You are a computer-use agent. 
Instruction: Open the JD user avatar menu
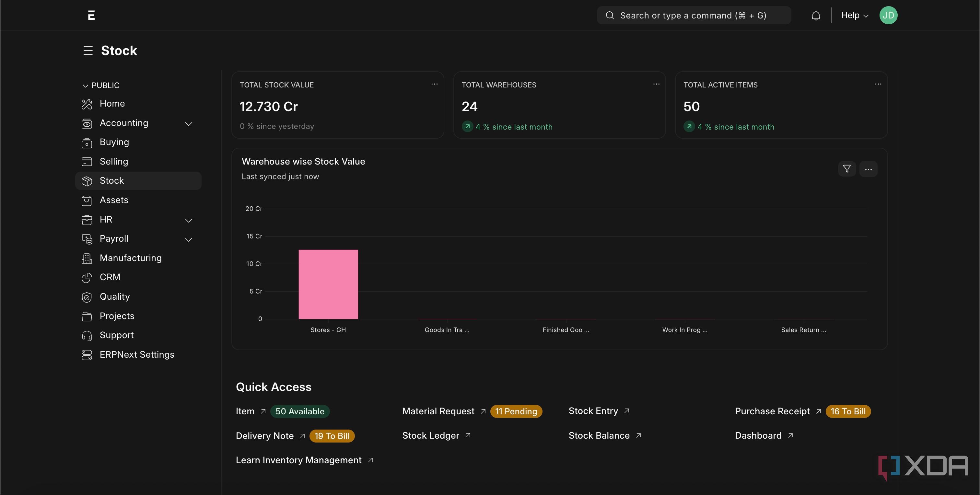click(x=888, y=15)
